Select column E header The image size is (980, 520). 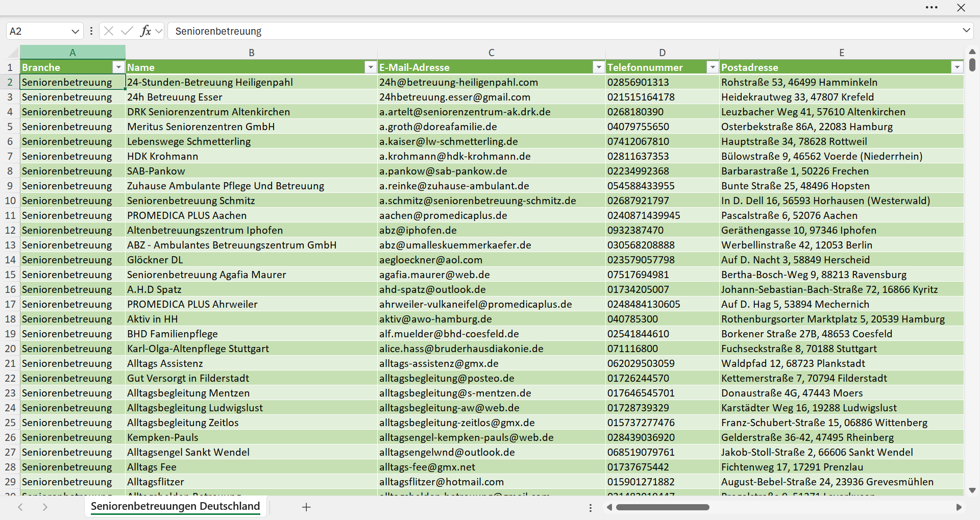[842, 53]
